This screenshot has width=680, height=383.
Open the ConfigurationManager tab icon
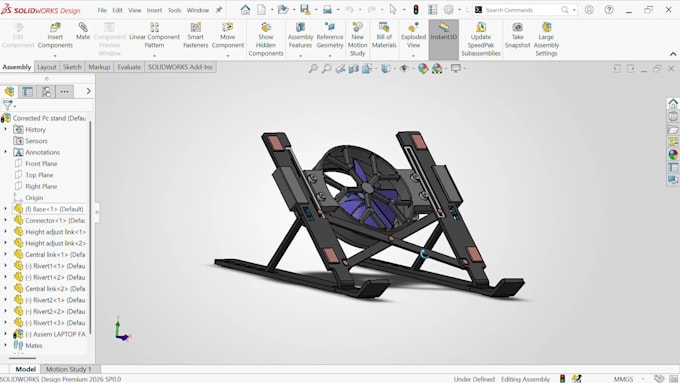46,91
